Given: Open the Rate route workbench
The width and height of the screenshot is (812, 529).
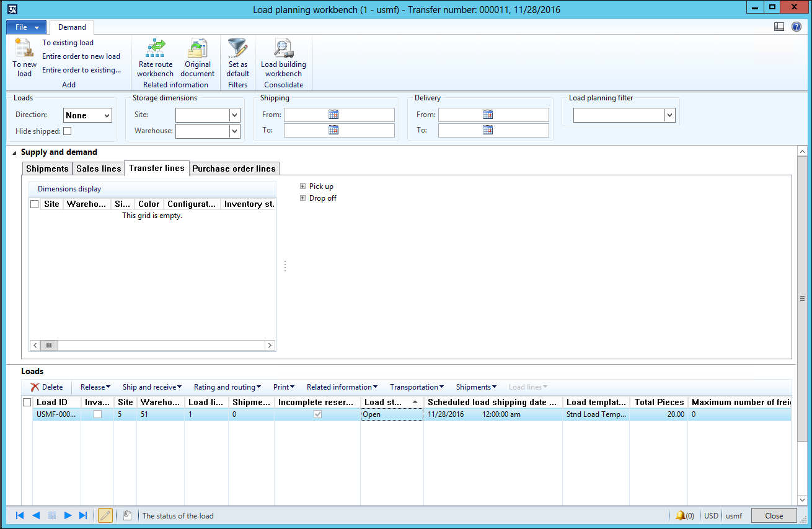Looking at the screenshot, I should tap(155, 58).
